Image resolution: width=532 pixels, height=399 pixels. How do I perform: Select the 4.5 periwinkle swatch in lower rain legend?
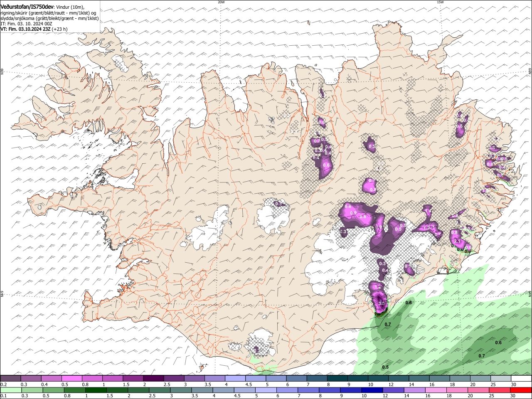(x=245, y=390)
